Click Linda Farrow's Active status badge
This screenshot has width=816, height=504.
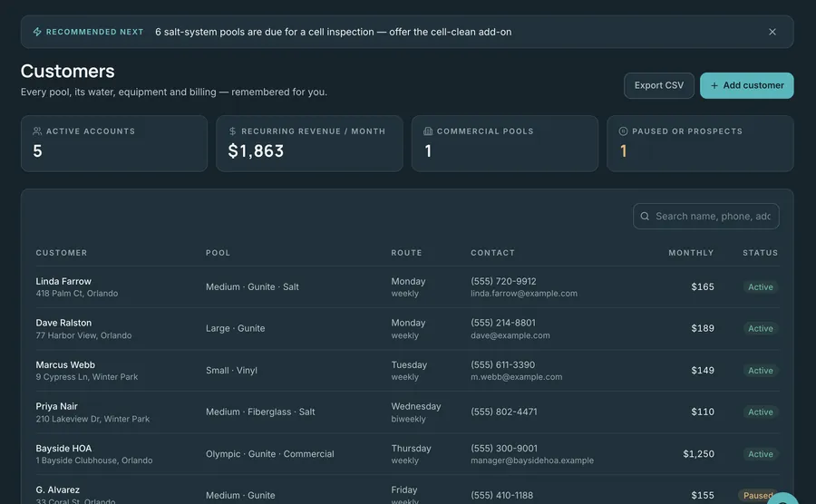(761, 287)
